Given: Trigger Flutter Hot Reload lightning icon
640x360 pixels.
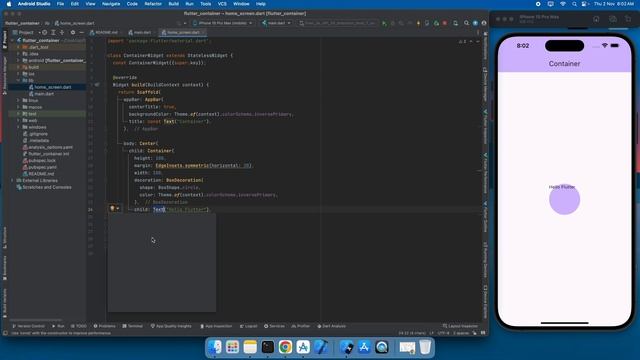Looking at the screenshot, I should click(418, 23).
